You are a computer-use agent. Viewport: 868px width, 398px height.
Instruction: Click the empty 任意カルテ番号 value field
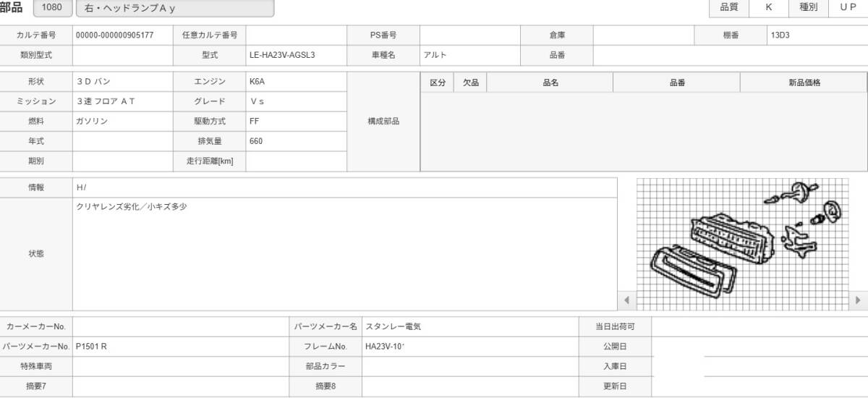(297, 35)
